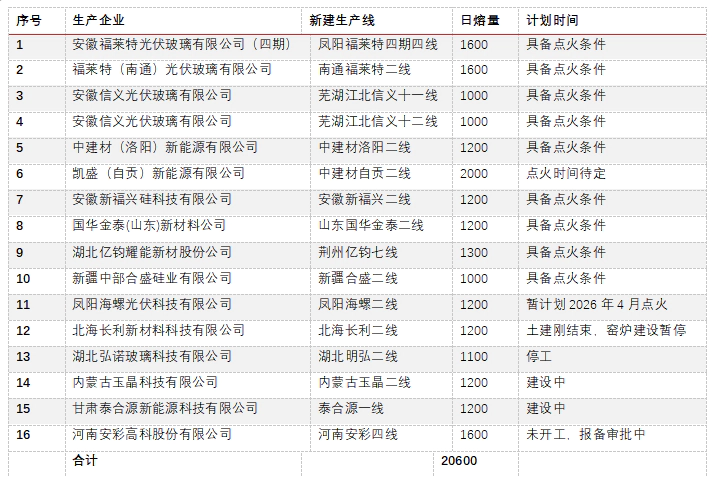Click the 生产企业 column header
Viewport: 712px width, 477px height.
[100, 20]
